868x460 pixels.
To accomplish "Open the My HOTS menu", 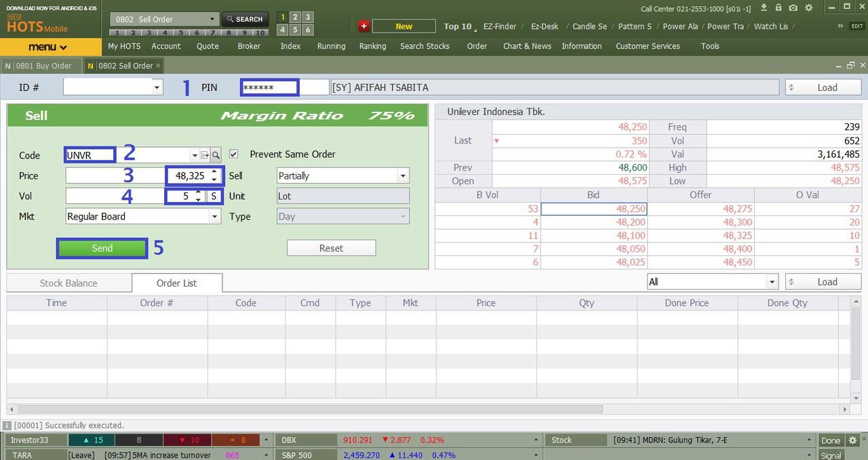I will tap(124, 46).
